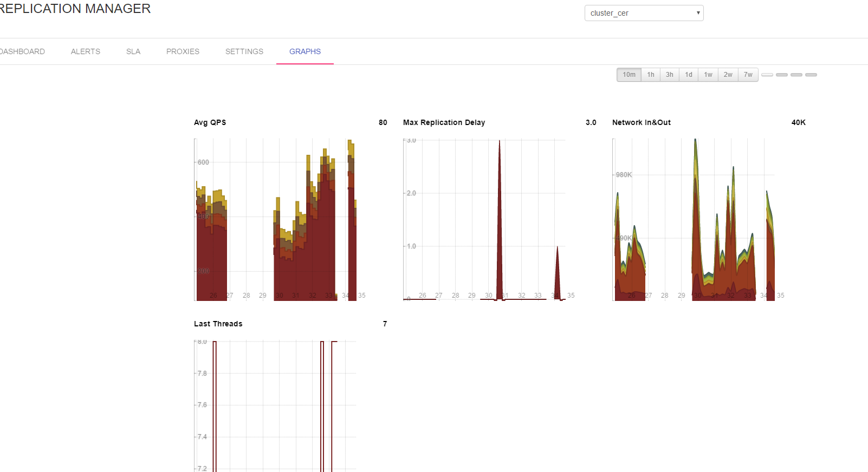Click the 7.8 axis label in Last Threads graph
The height and width of the screenshot is (472, 868).
point(202,373)
